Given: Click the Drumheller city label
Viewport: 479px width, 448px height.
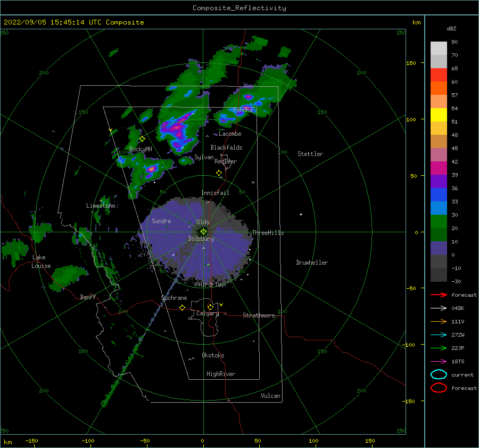Looking at the screenshot, I should coord(312,263).
